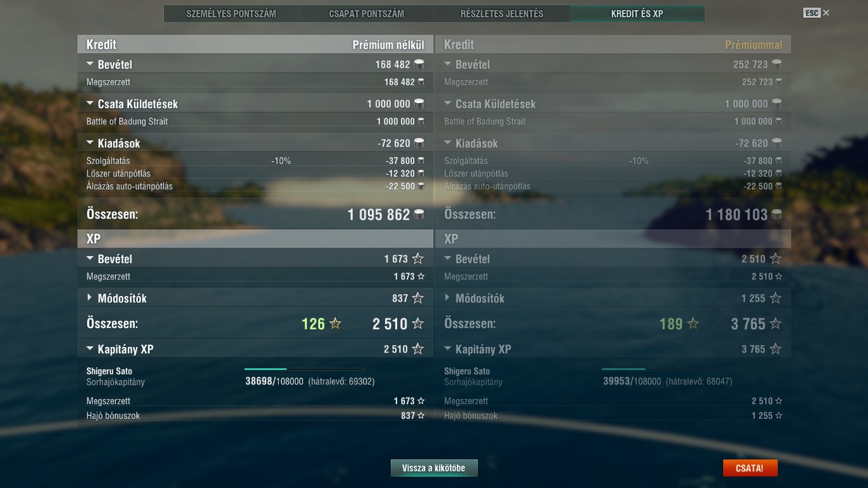The height and width of the screenshot is (488, 868).
Task: Click the ESC close icon at top right
Action: tap(826, 13)
